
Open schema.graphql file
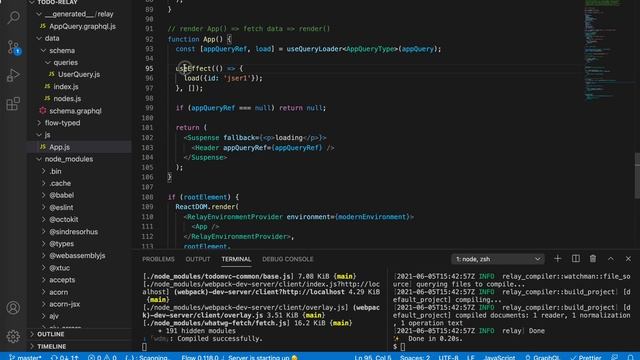click(75, 111)
